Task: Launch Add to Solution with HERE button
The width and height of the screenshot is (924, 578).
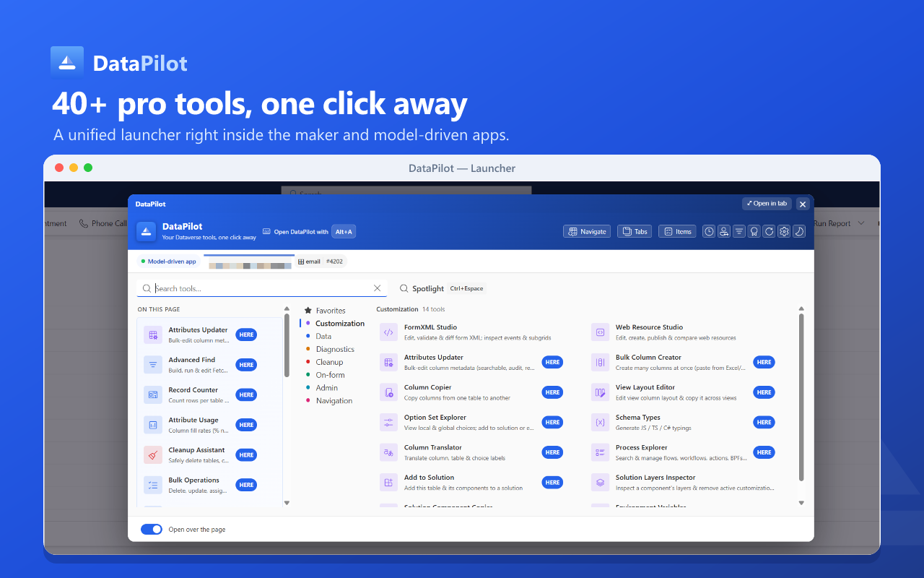Action: tap(552, 483)
